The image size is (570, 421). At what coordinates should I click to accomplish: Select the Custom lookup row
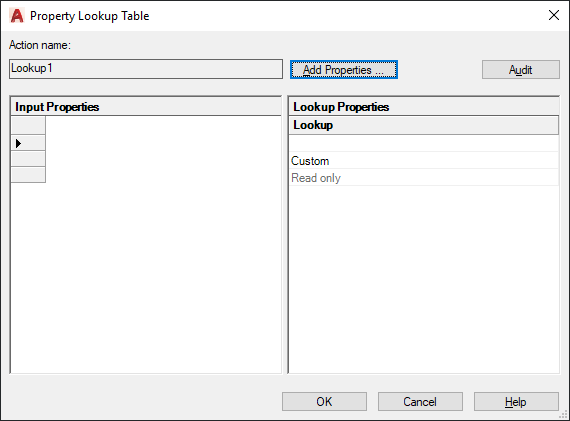(424, 160)
